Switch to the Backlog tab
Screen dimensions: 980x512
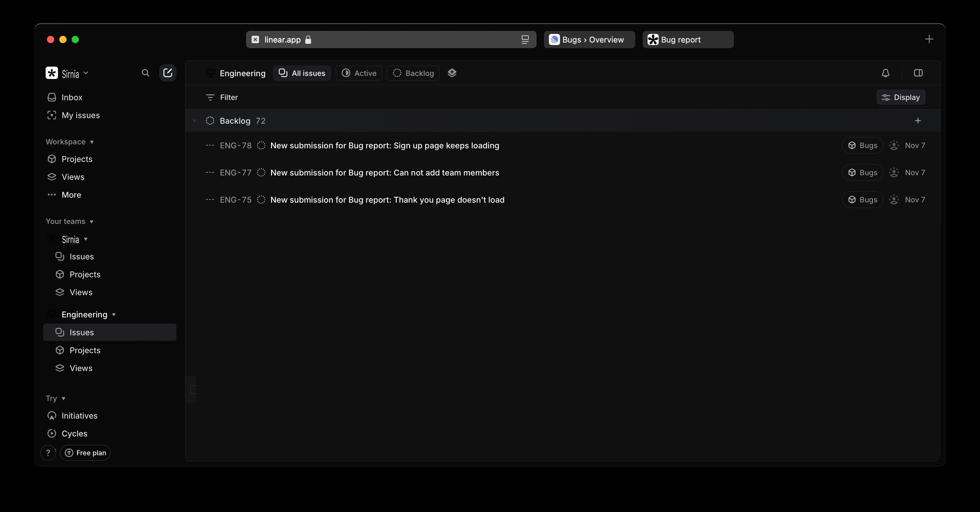tap(413, 73)
